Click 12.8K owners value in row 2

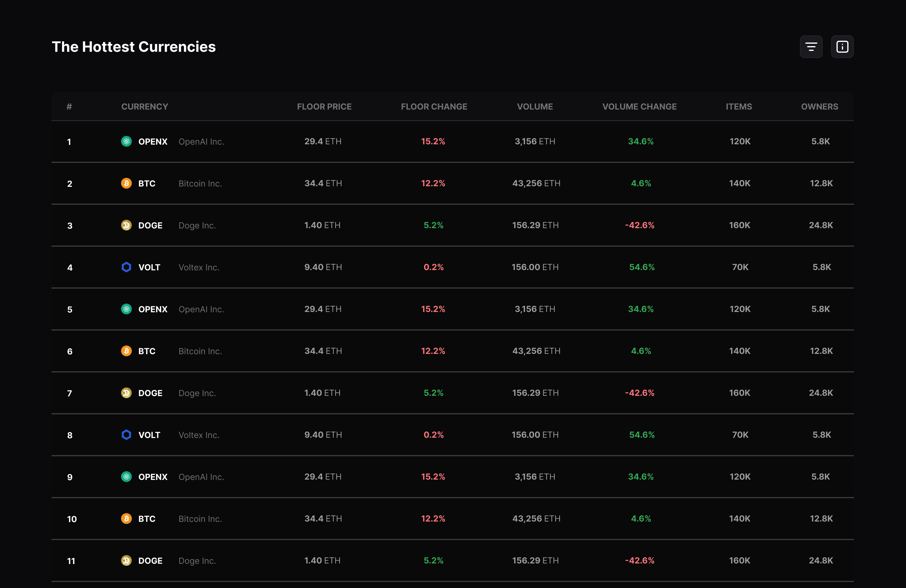(822, 183)
